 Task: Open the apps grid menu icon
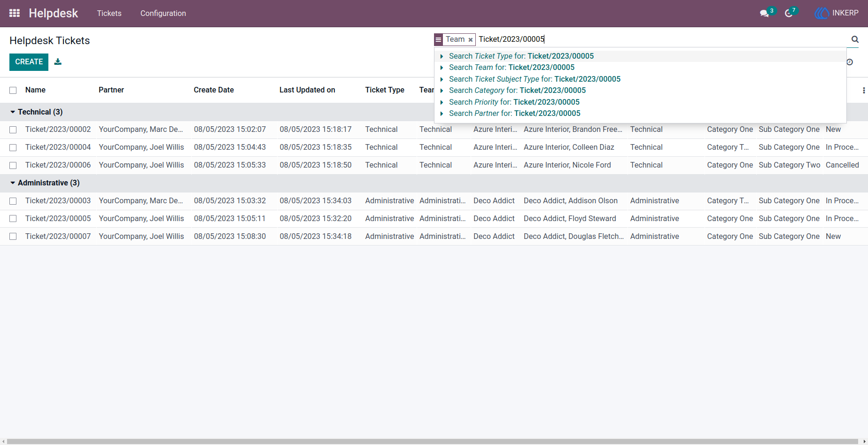click(x=15, y=13)
